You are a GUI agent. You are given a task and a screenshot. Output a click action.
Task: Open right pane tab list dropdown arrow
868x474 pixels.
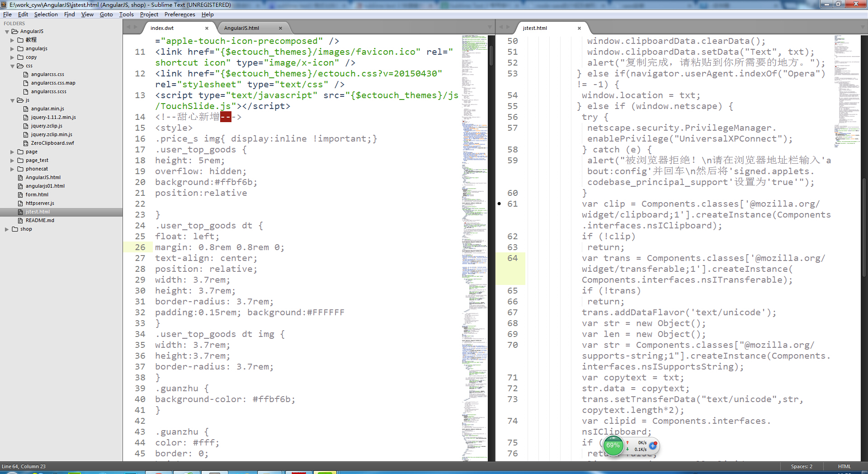[x=862, y=28]
